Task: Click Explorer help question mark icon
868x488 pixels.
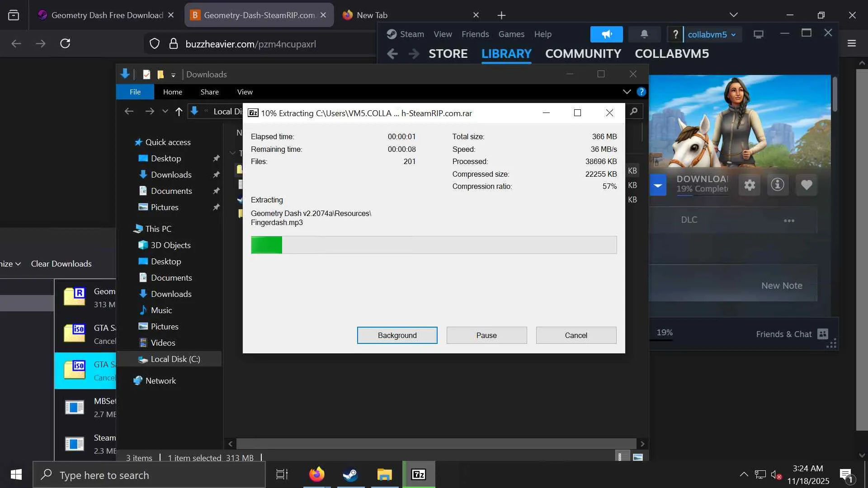Action: point(641,92)
